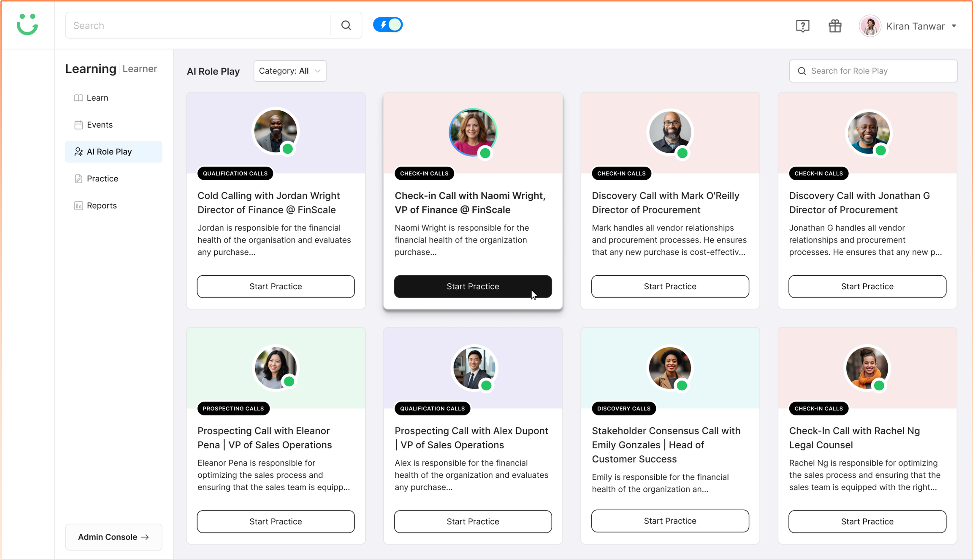Viewport: 973px width, 560px height.
Task: Open Discovery Call with Jonathan G title
Action: 860,203
